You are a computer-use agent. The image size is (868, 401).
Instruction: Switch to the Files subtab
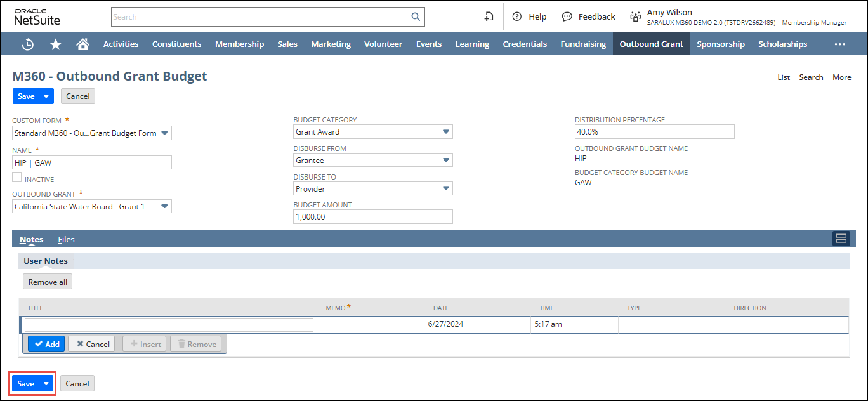(66, 239)
